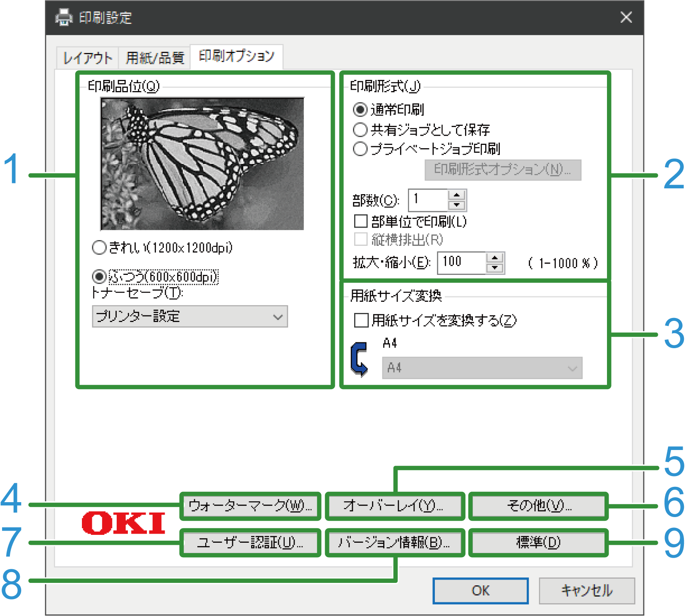Open ウォーターマーク settings button
Viewport: 686px width, 616px height.
coord(250,506)
